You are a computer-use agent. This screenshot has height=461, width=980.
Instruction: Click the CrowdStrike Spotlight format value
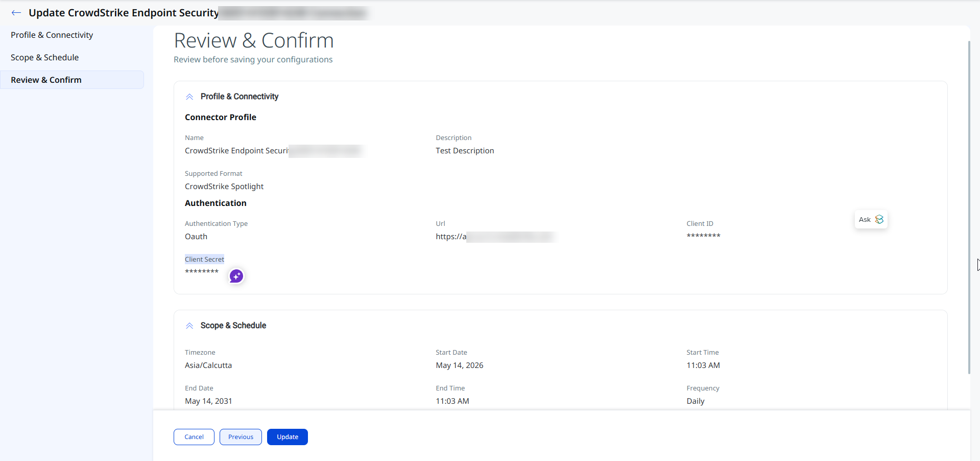coord(224,187)
